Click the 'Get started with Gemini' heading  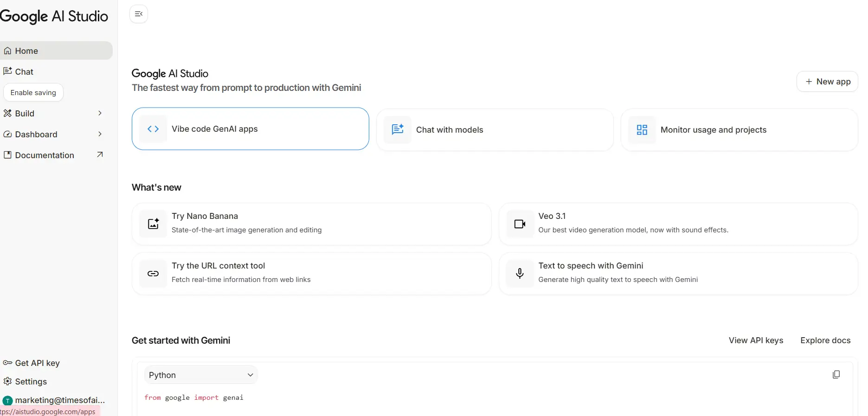point(181,340)
